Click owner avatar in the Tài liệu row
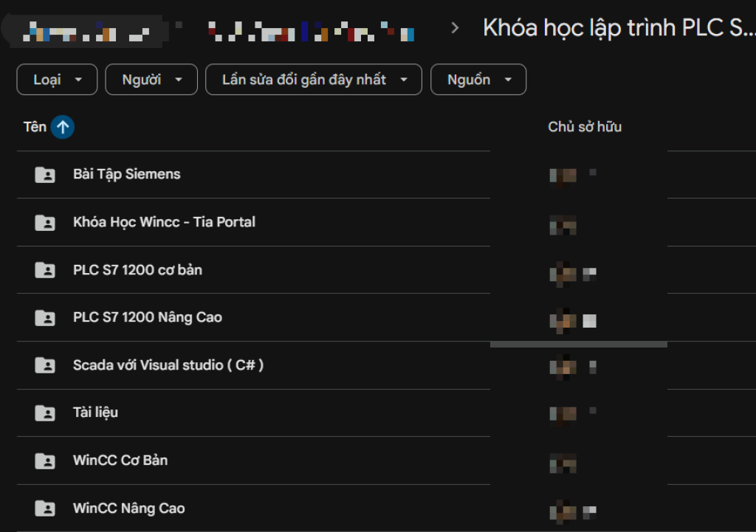Image resolution: width=756 pixels, height=532 pixels. 563,413
